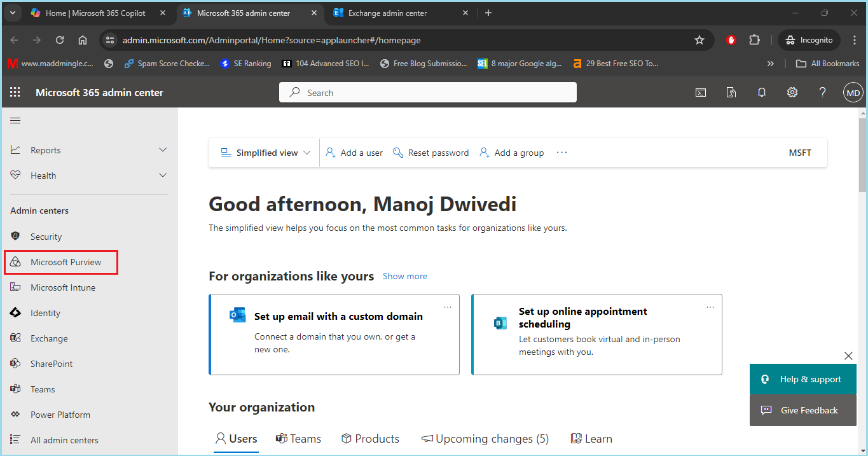The height and width of the screenshot is (456, 868).
Task: Open Microsoft Purview admin center
Action: [62, 262]
